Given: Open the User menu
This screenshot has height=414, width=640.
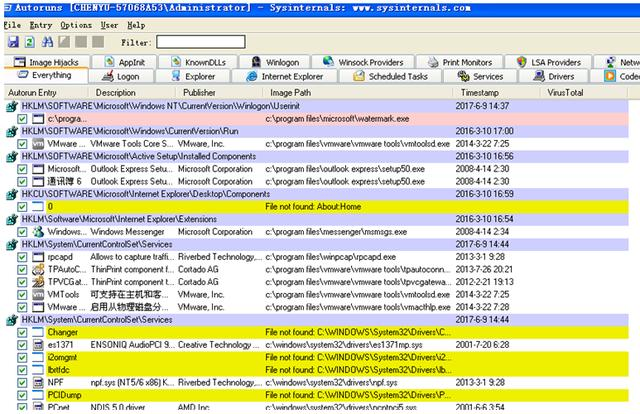Looking at the screenshot, I should (x=109, y=25).
